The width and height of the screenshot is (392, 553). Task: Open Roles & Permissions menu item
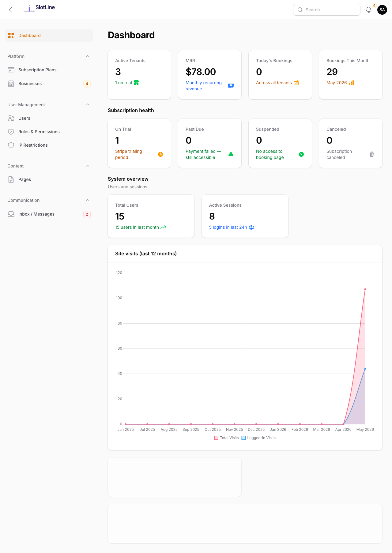point(49,132)
